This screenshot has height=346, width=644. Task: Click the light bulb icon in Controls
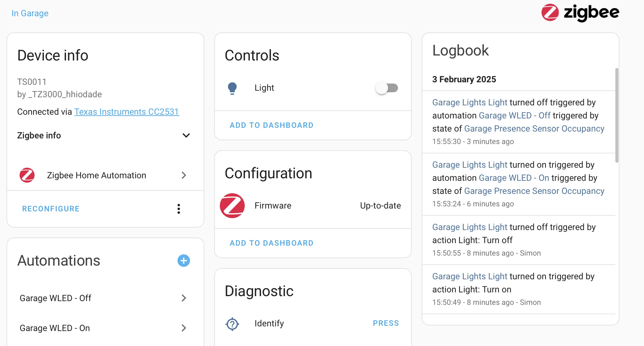pyautogui.click(x=232, y=88)
